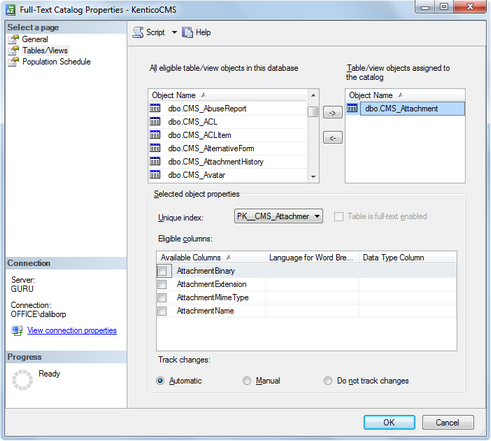
Task: Select the General page
Action: click(x=35, y=39)
